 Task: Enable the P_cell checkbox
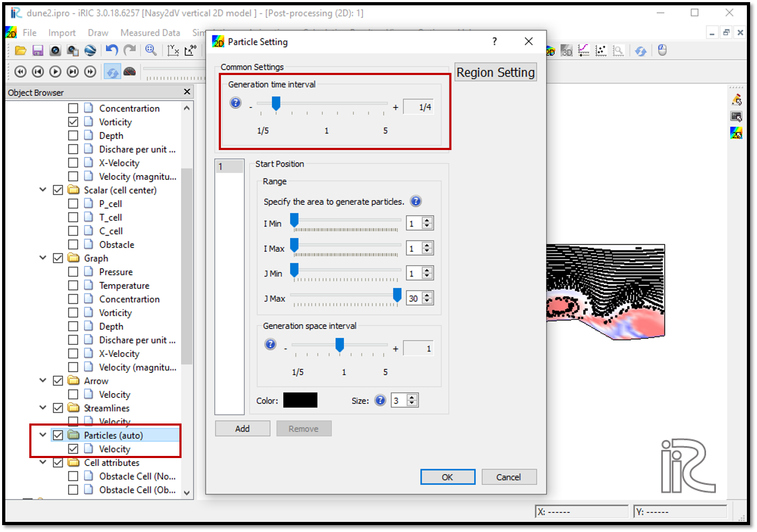click(x=73, y=204)
